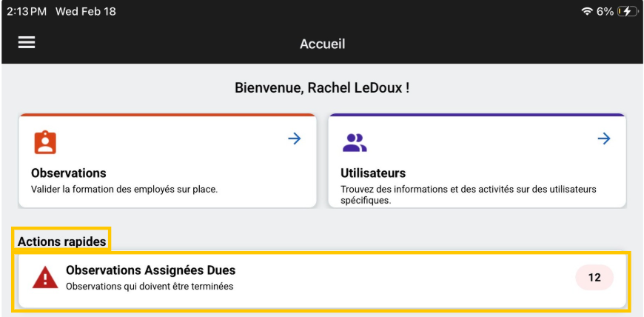Click the 12 count badge

click(x=594, y=278)
